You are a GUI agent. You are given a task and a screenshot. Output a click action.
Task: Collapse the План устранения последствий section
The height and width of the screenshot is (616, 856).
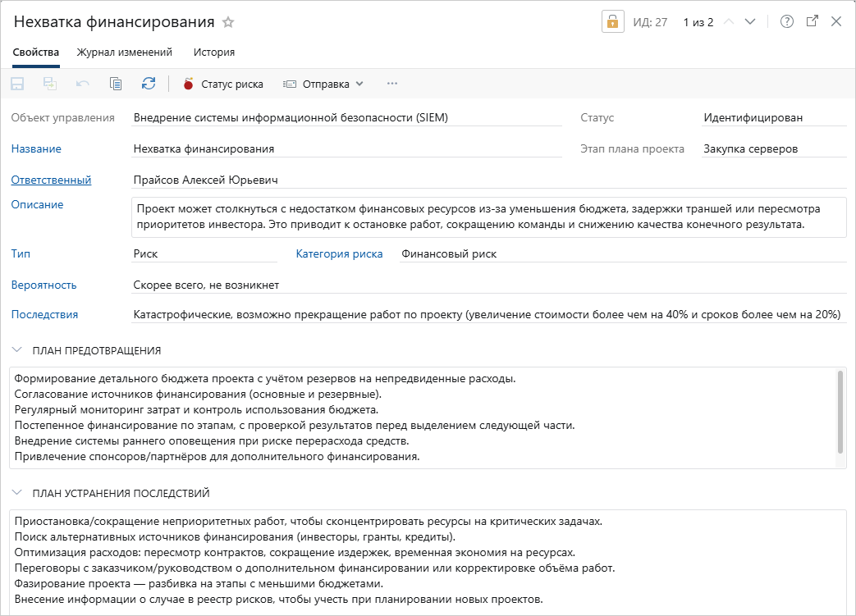[x=17, y=493]
